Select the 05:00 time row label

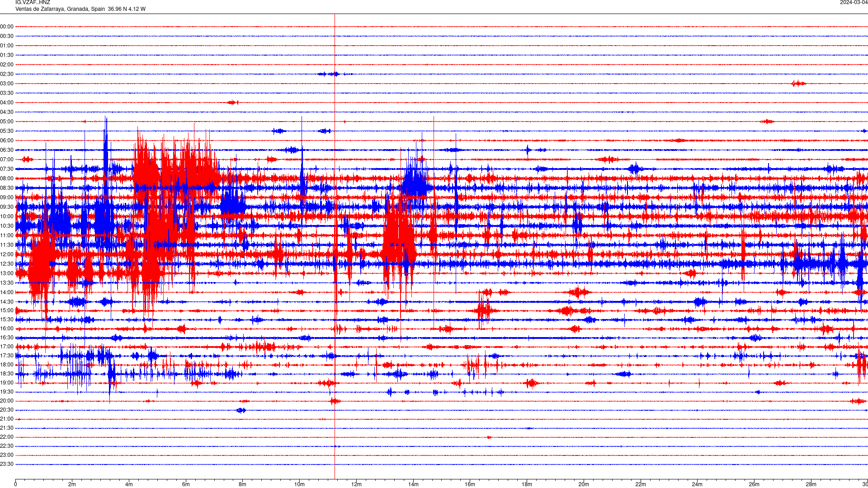click(7, 122)
